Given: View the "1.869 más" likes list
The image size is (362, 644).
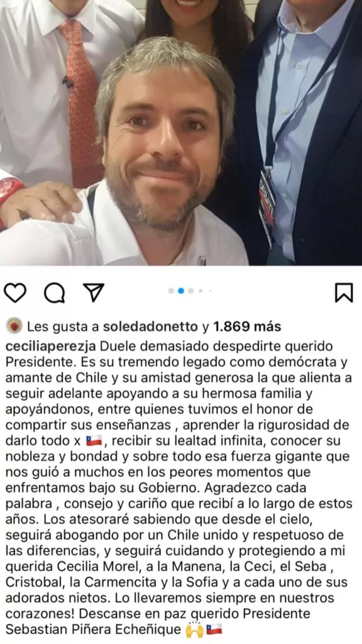Looking at the screenshot, I should coord(247,326).
